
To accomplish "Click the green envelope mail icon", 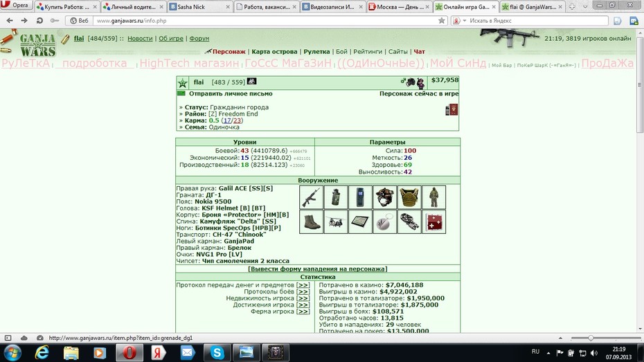I will (x=181, y=93).
